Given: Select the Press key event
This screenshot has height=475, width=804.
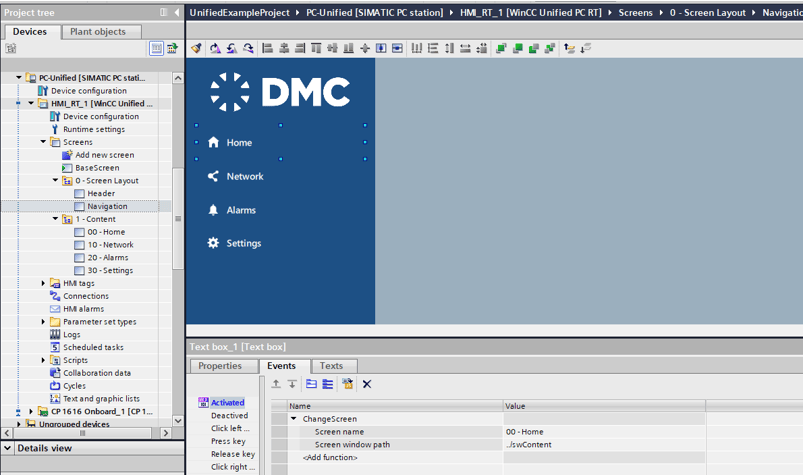Looking at the screenshot, I should point(228,441).
